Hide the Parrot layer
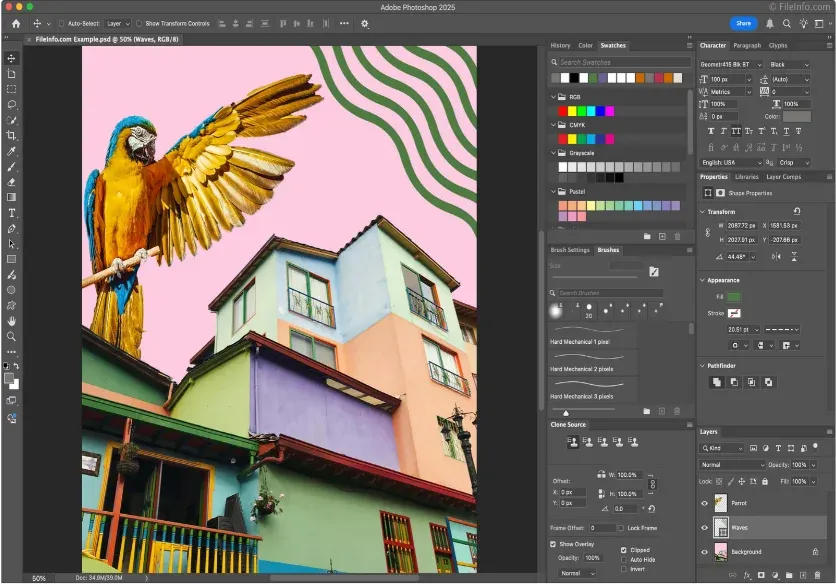836x584 pixels. point(704,503)
